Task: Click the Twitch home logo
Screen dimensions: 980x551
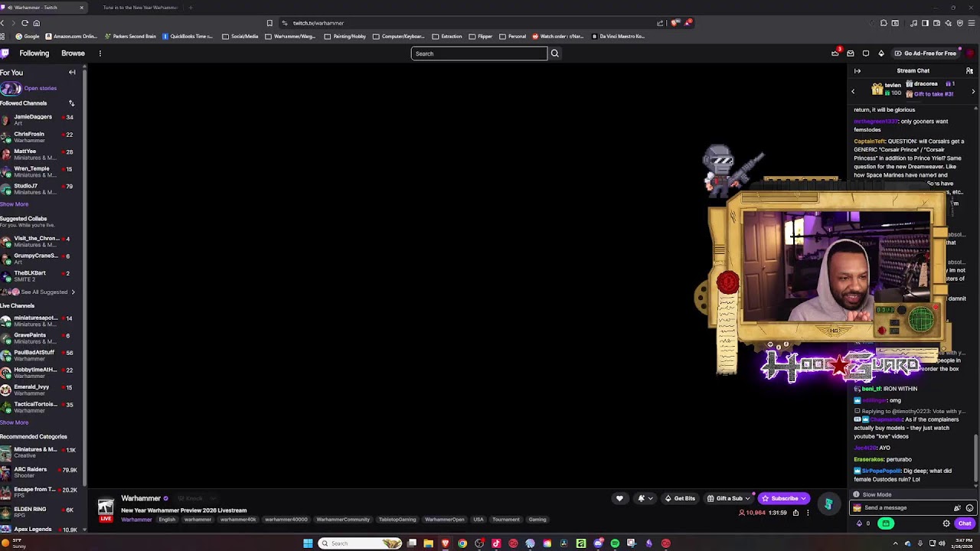Action: click(x=5, y=54)
